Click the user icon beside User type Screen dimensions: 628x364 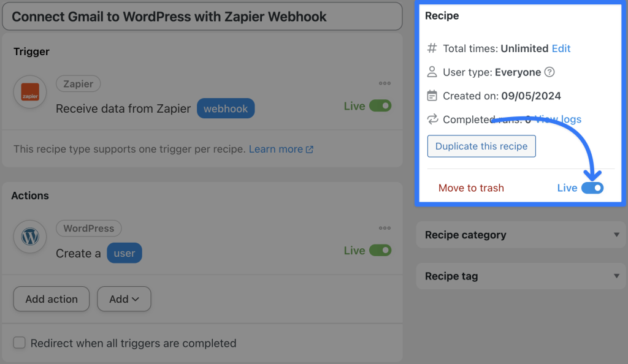pyautogui.click(x=431, y=72)
